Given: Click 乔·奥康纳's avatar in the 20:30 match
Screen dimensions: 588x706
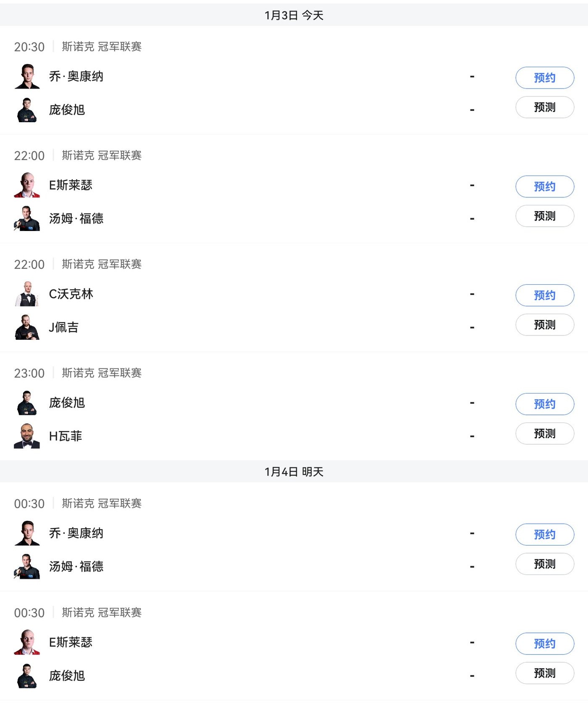Looking at the screenshot, I should click(27, 76).
